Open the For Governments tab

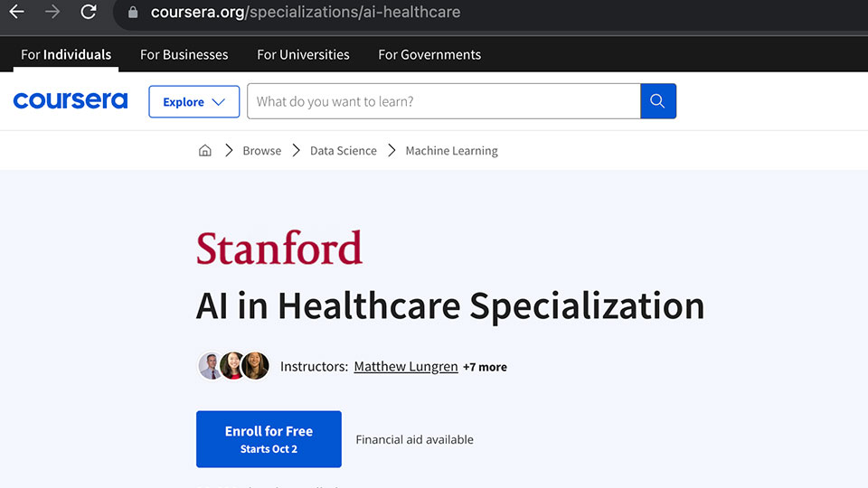click(429, 54)
